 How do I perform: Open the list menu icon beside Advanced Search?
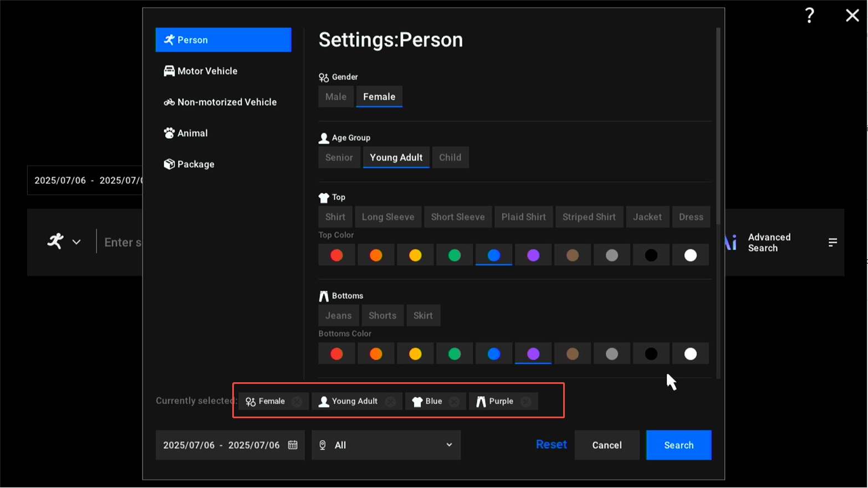click(x=833, y=242)
